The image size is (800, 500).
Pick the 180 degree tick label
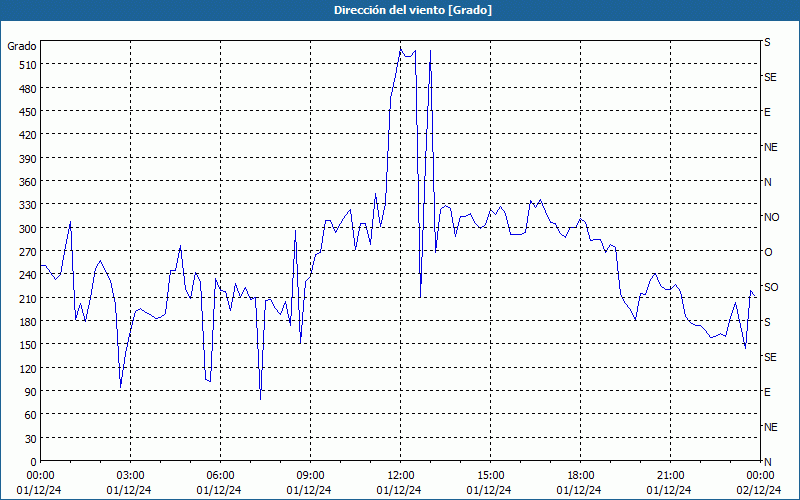pos(27,322)
